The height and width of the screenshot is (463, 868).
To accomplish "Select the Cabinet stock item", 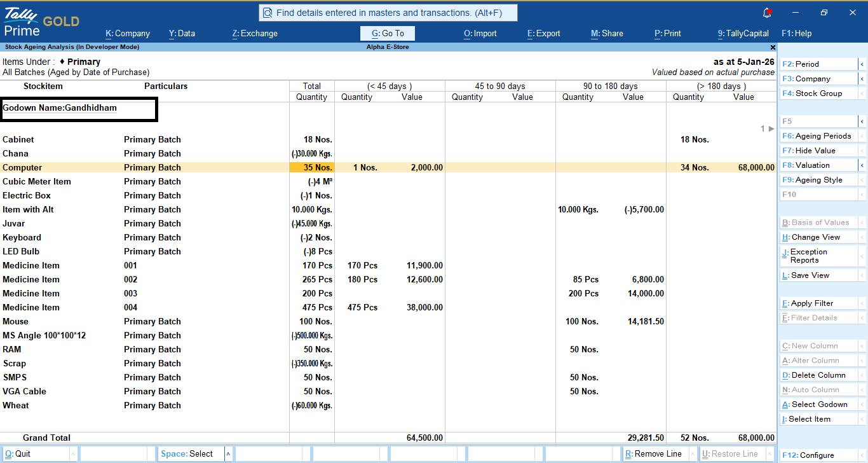I will [x=18, y=140].
